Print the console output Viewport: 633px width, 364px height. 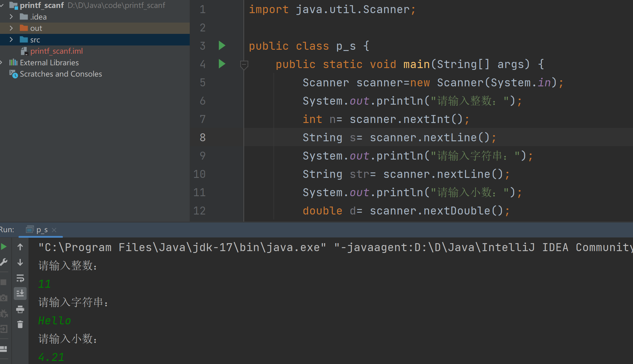click(x=20, y=309)
